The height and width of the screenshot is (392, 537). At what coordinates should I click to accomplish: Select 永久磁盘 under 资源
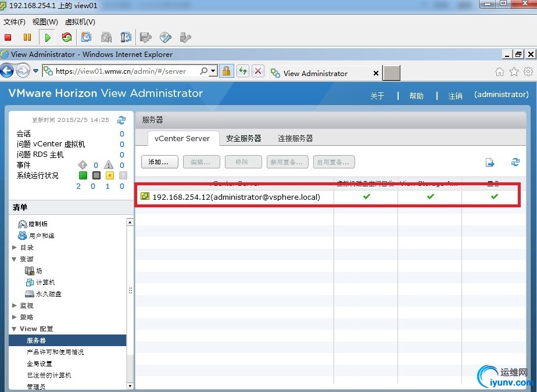pos(43,294)
